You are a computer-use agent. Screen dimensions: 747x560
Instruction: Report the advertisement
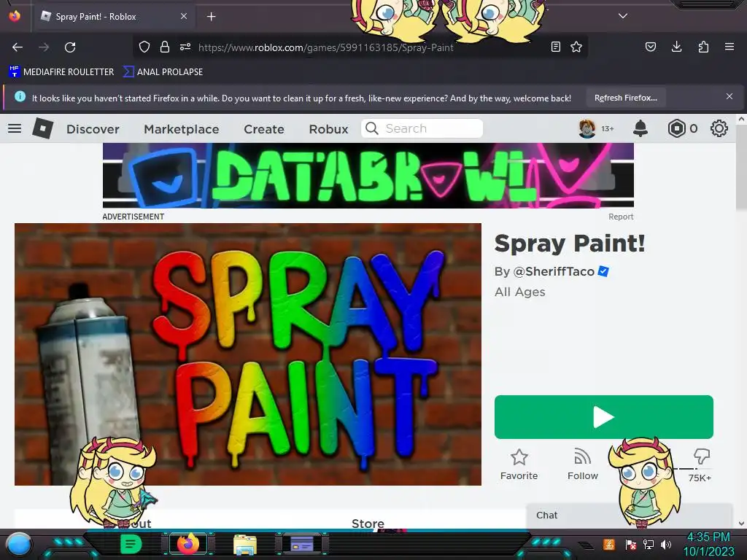click(621, 217)
